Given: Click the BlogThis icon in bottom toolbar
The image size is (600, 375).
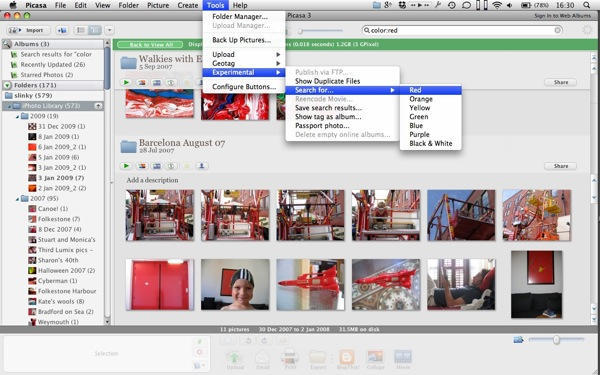Looking at the screenshot, I should [347, 360].
